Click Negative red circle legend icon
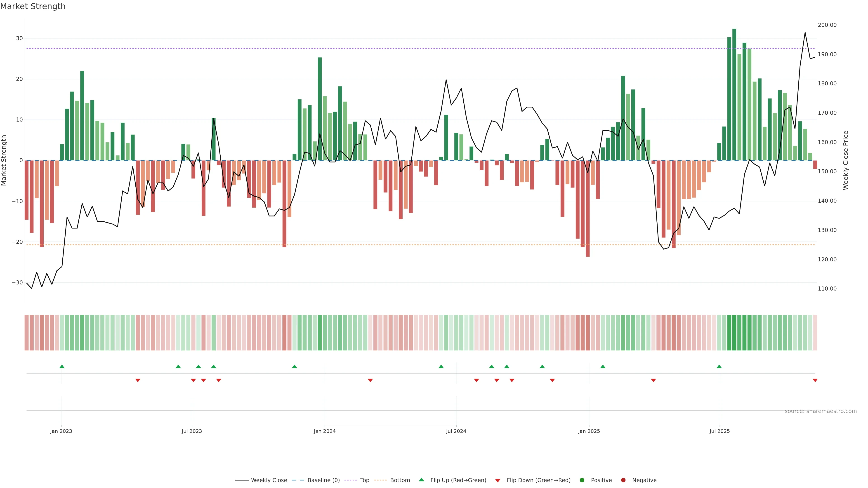This screenshot has height=488, width=868. 623,480
